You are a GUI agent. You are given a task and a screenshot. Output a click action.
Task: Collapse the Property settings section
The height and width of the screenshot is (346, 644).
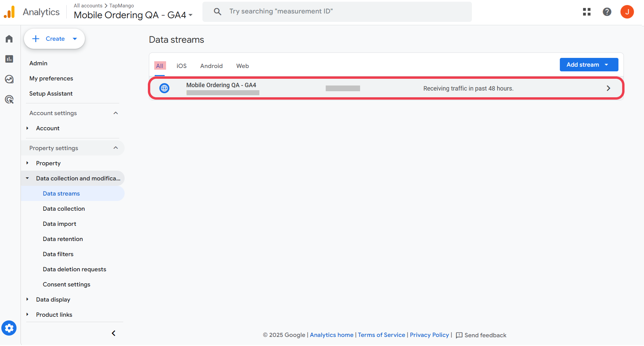(116, 148)
